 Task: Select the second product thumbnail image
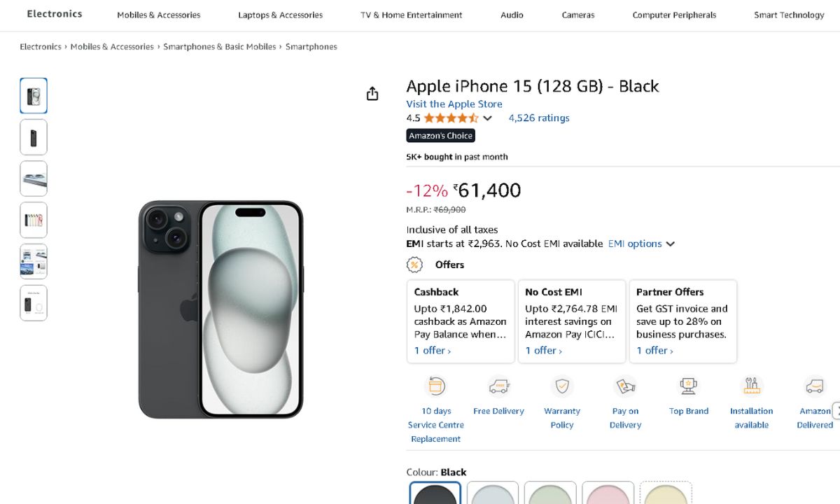tap(34, 137)
